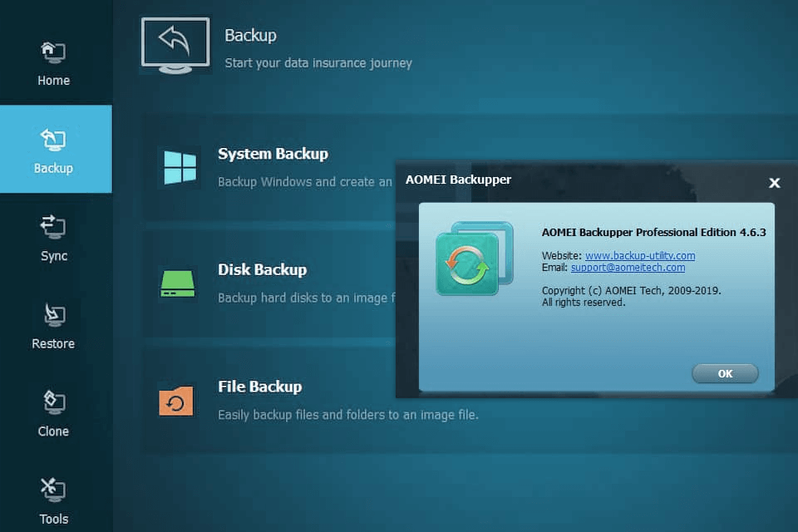The height and width of the screenshot is (532, 798).
Task: Click 'Backup hard disks to an image' description
Action: [307, 298]
